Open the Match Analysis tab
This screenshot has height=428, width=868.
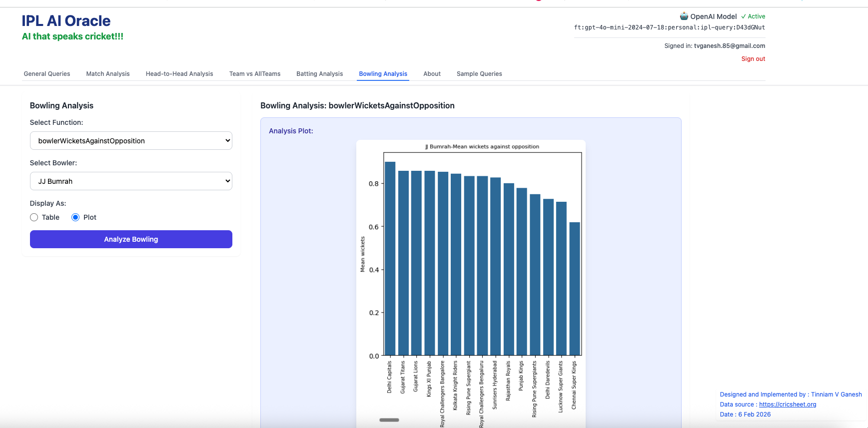(108, 74)
